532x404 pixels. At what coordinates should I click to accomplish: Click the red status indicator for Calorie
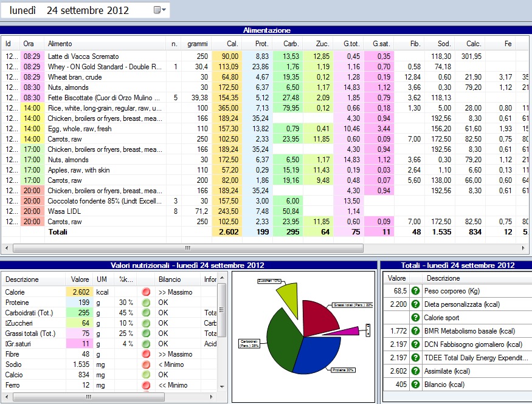point(145,292)
